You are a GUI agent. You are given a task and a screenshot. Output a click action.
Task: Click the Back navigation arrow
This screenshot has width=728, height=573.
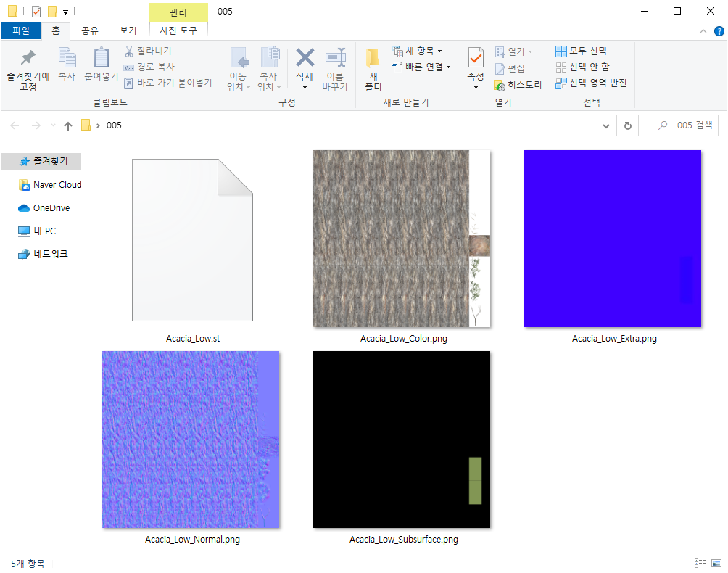tap(15, 125)
